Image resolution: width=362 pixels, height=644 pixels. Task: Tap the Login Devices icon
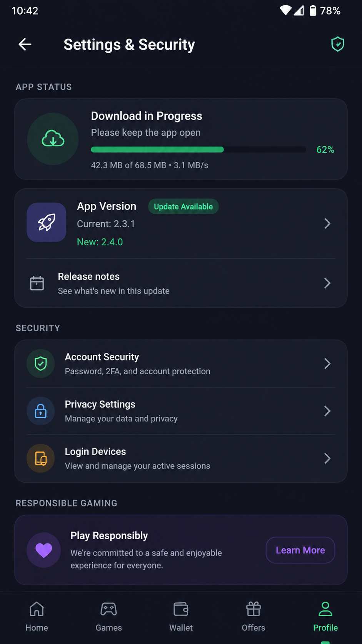click(x=41, y=458)
